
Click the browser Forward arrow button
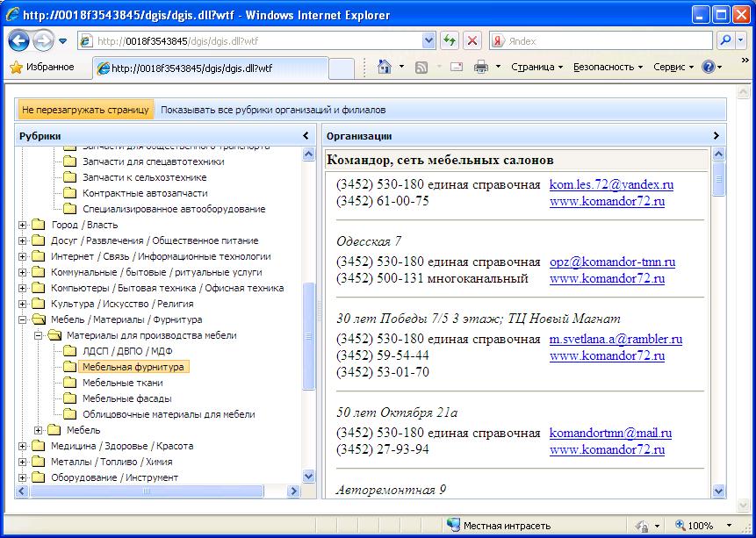click(44, 41)
